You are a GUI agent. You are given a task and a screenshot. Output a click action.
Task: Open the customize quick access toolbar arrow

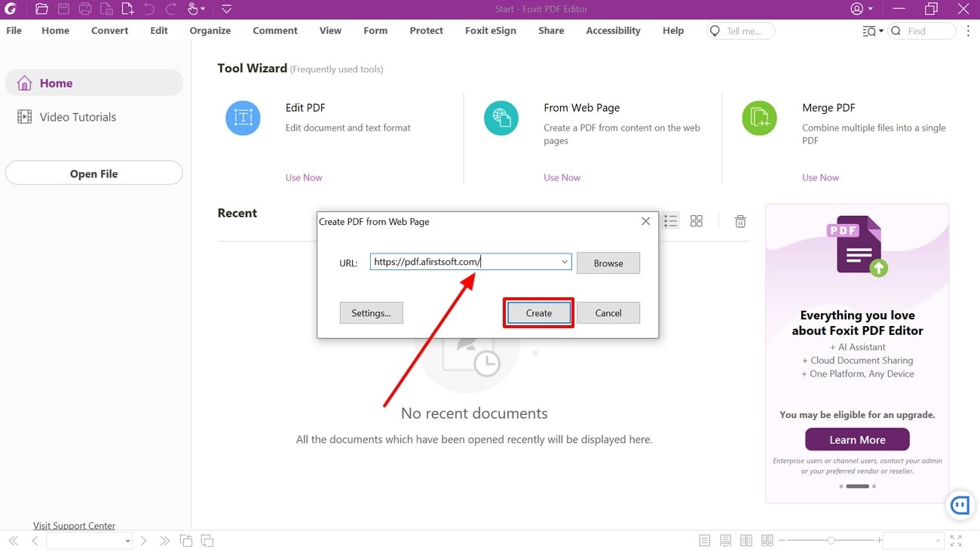point(226,9)
